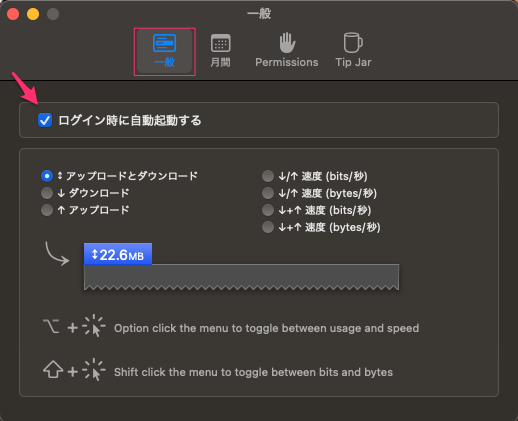Open the 一般 general settings icon
Screen dimensions: 518x421
[x=164, y=43]
